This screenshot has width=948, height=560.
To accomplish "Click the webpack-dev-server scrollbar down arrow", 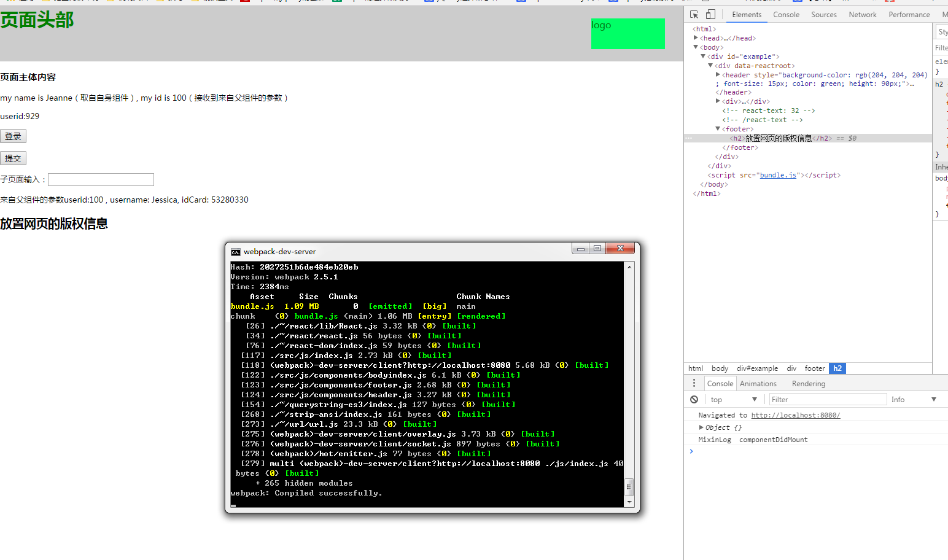I will pos(629,502).
